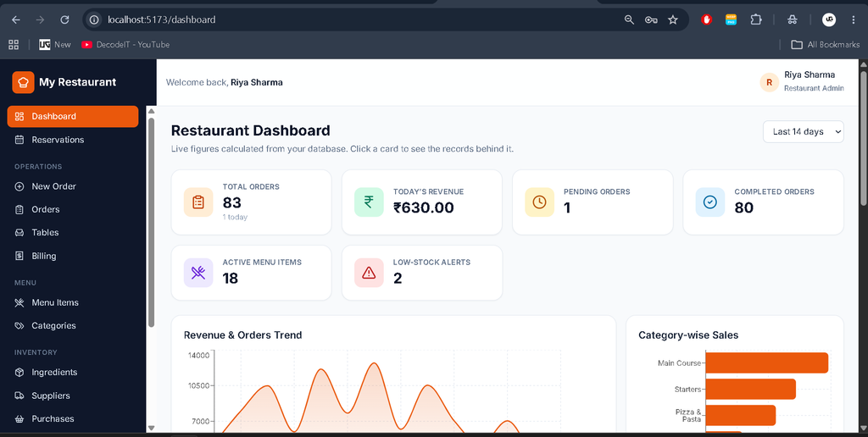Click the chef hat My Restaurant logo
The width and height of the screenshot is (868, 437).
click(23, 82)
